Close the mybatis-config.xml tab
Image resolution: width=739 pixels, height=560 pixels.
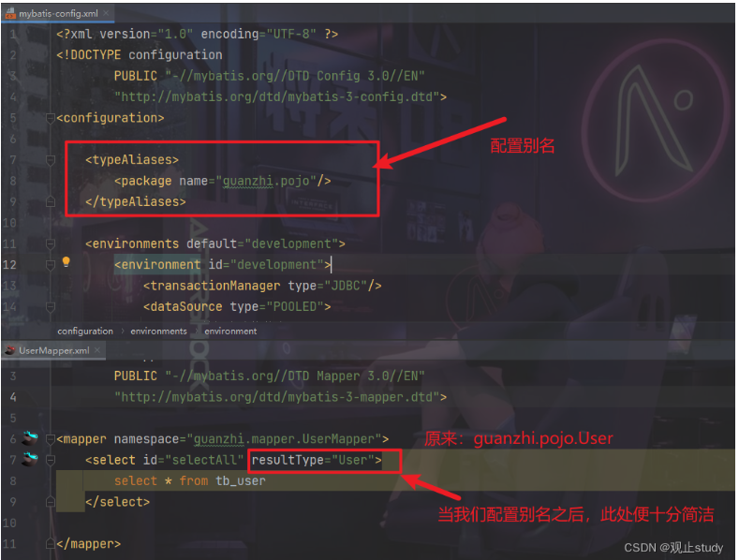point(106,13)
